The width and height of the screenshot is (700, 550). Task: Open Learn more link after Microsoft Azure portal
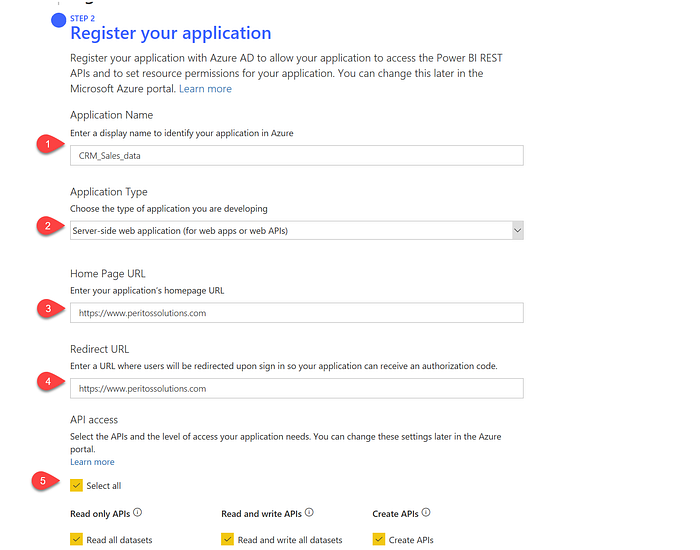coord(205,89)
